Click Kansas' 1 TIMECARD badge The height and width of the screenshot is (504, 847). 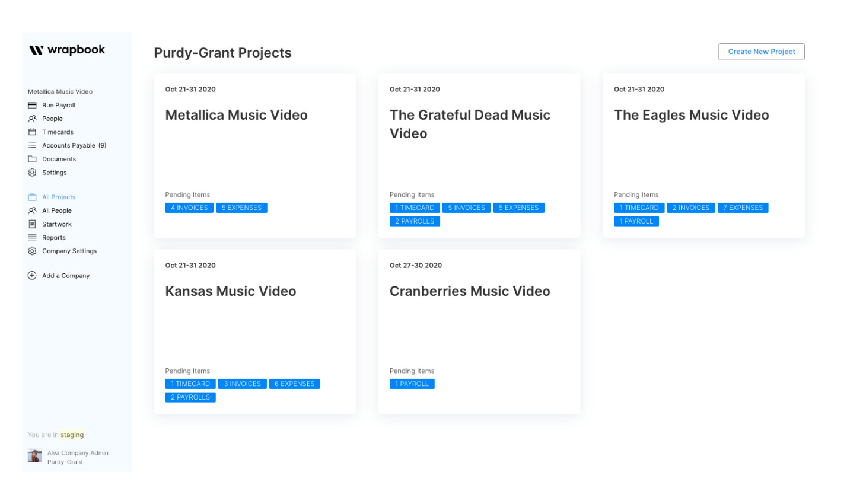pyautogui.click(x=190, y=384)
